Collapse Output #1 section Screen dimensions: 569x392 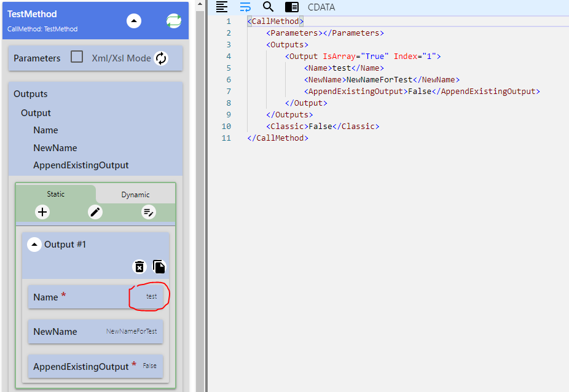click(x=34, y=245)
